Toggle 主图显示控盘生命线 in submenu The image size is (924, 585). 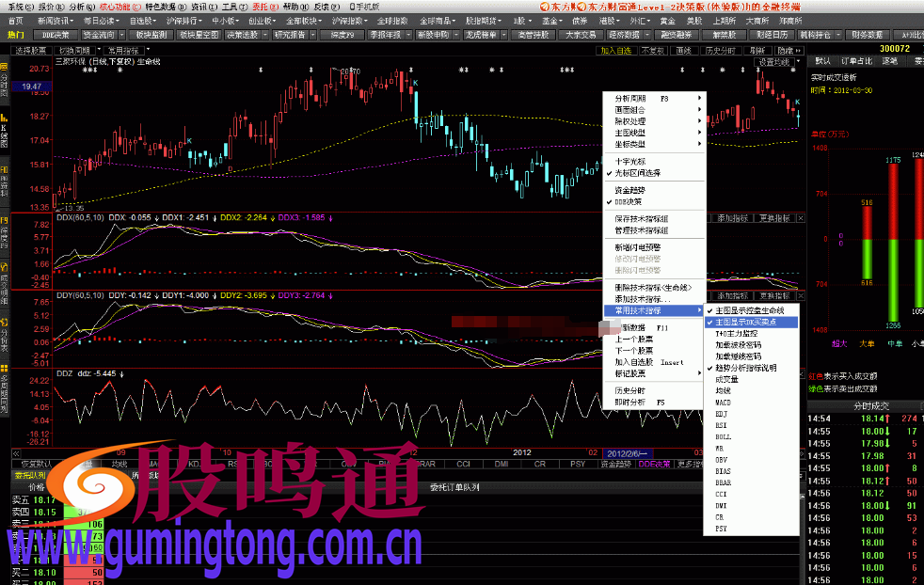[750, 310]
